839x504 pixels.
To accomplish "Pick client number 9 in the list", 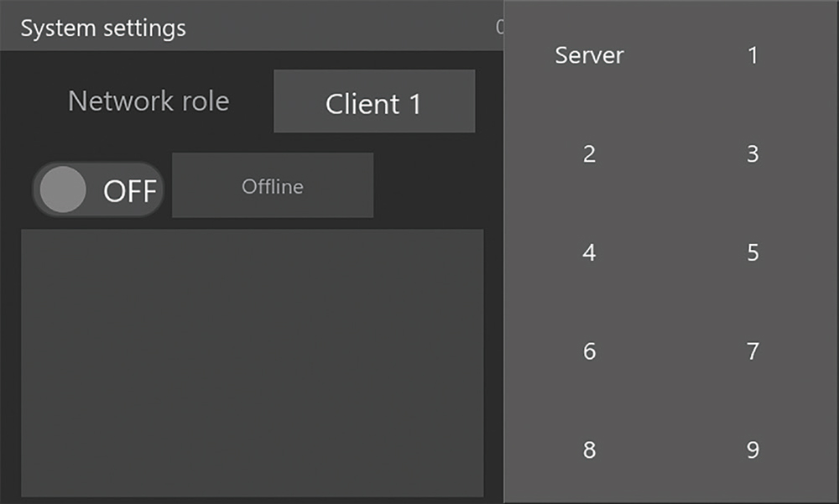I will (753, 450).
